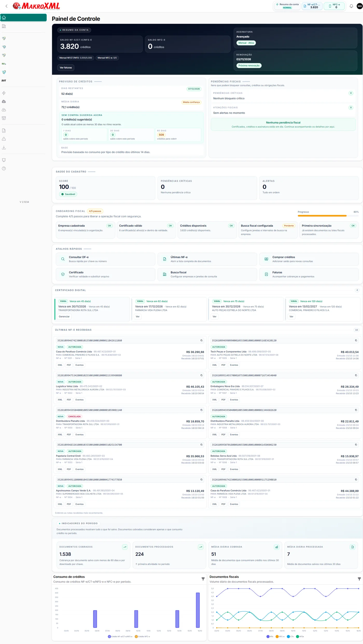Open the NF-e/CT 3.820 balance chip

point(312,6)
